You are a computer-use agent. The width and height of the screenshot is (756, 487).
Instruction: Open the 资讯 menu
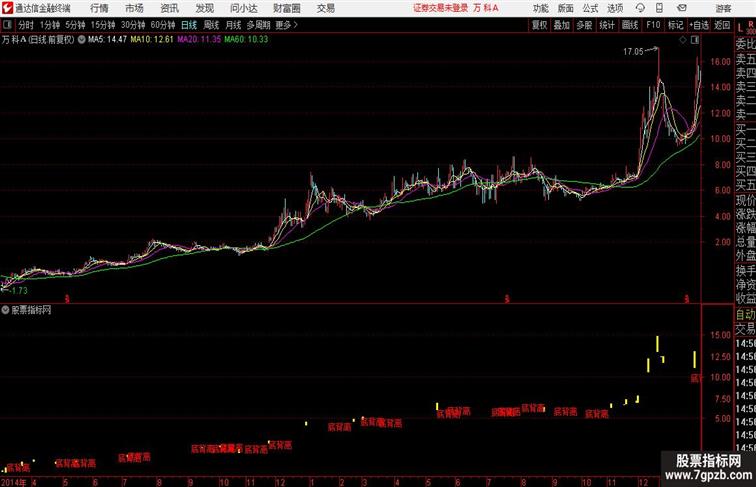click(169, 8)
